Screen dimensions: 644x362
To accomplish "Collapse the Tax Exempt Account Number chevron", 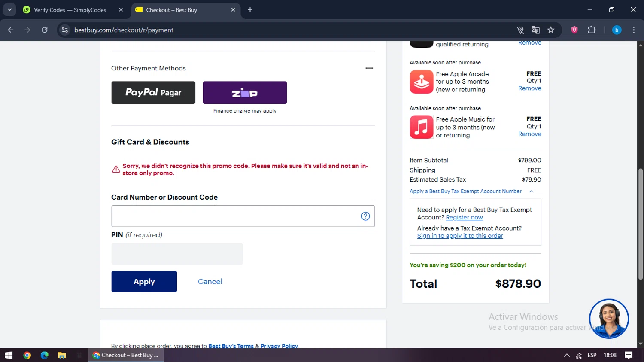I will [x=531, y=192].
